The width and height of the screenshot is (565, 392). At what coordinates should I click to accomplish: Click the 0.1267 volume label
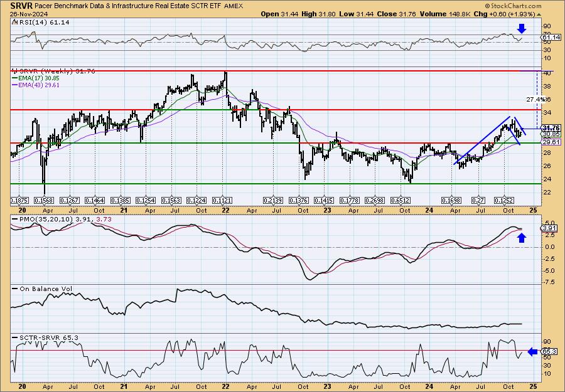[69, 200]
